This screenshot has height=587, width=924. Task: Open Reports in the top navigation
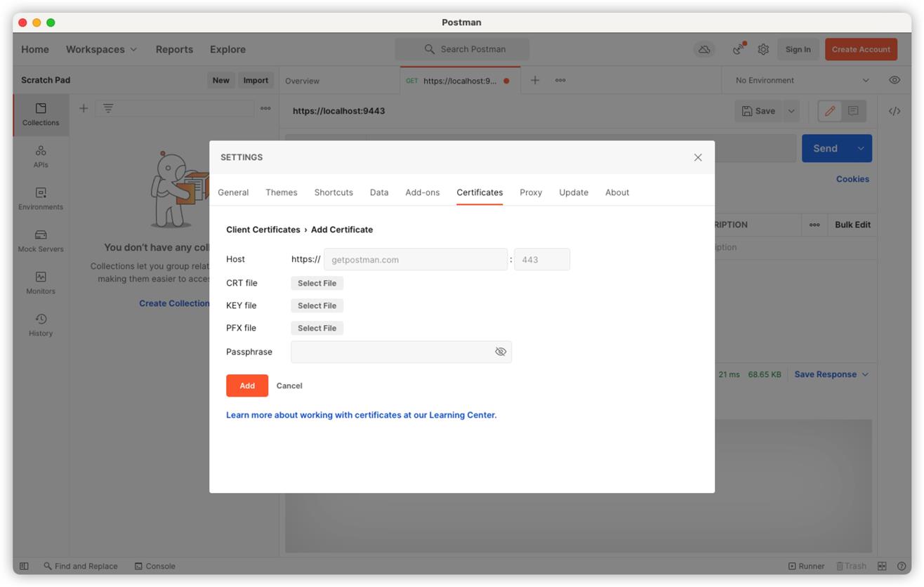[x=174, y=49]
